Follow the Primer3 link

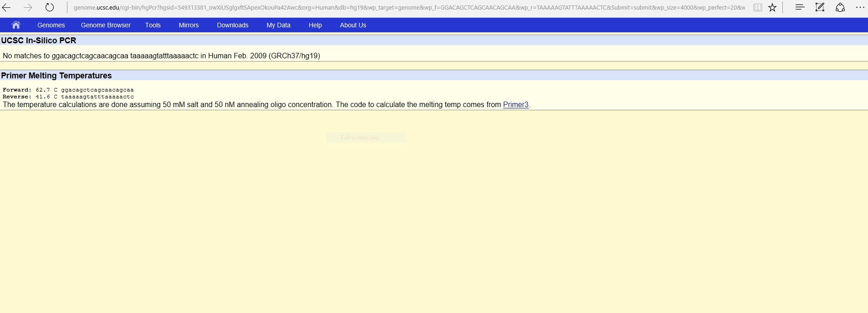516,105
